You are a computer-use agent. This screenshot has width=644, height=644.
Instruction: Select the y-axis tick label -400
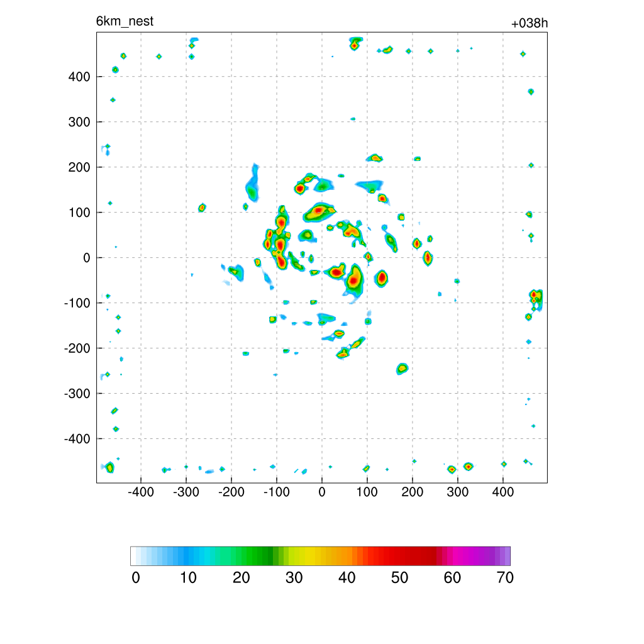77,439
